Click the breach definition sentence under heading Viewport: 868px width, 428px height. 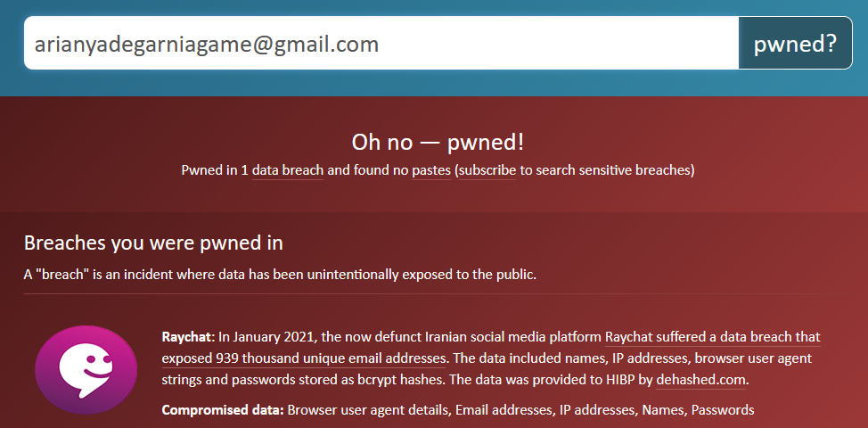tap(280, 274)
